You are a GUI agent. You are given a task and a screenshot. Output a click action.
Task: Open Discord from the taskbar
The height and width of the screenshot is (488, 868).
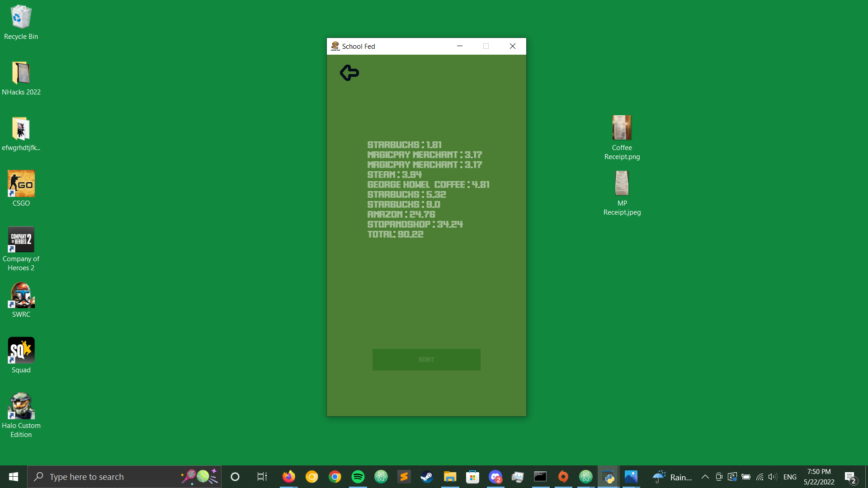(x=495, y=477)
